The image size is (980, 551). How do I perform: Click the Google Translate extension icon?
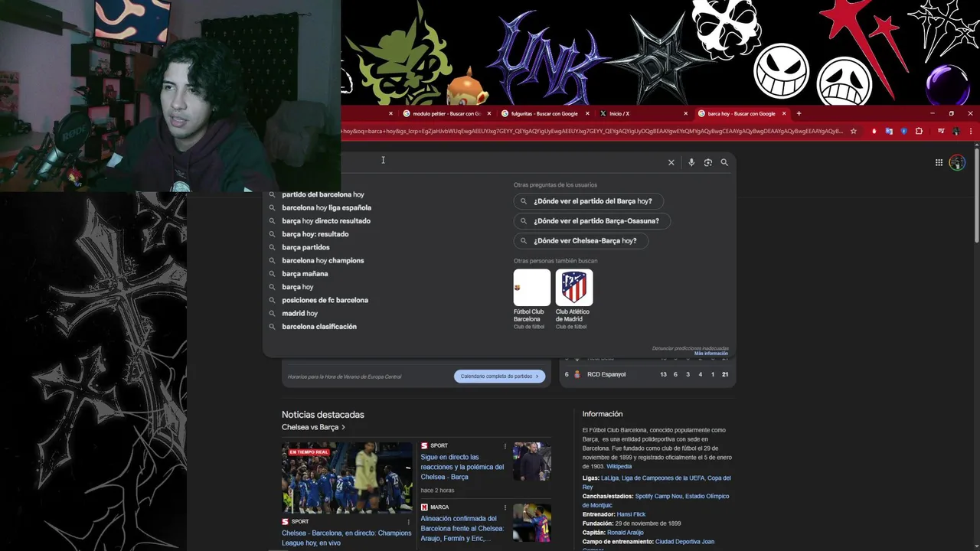click(x=889, y=131)
